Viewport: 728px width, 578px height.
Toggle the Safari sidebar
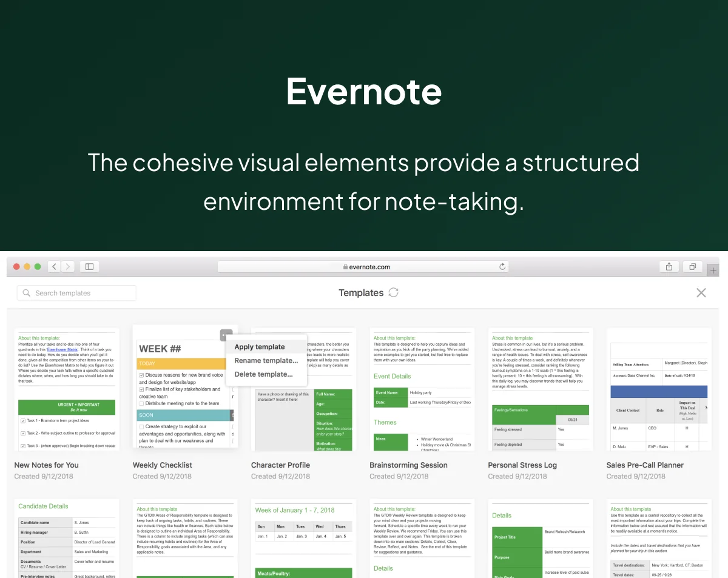[x=89, y=266]
